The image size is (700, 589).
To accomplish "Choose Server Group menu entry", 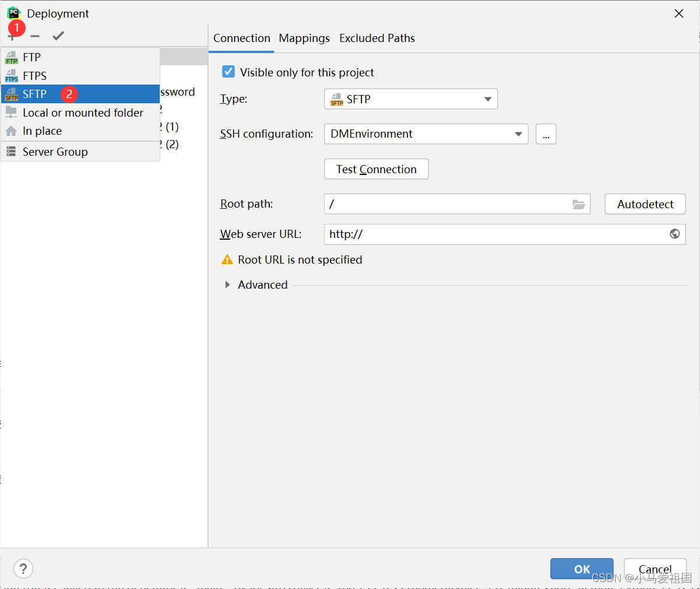I will pos(80,152).
